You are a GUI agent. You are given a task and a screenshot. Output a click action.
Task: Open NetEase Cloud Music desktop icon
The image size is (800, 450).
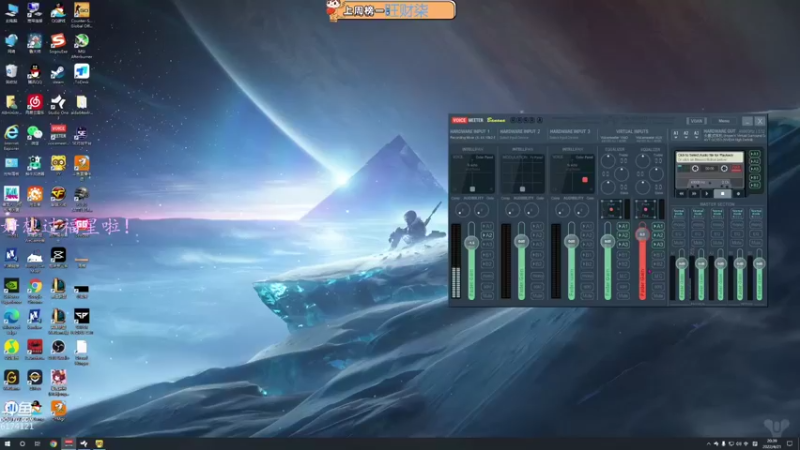point(35,103)
